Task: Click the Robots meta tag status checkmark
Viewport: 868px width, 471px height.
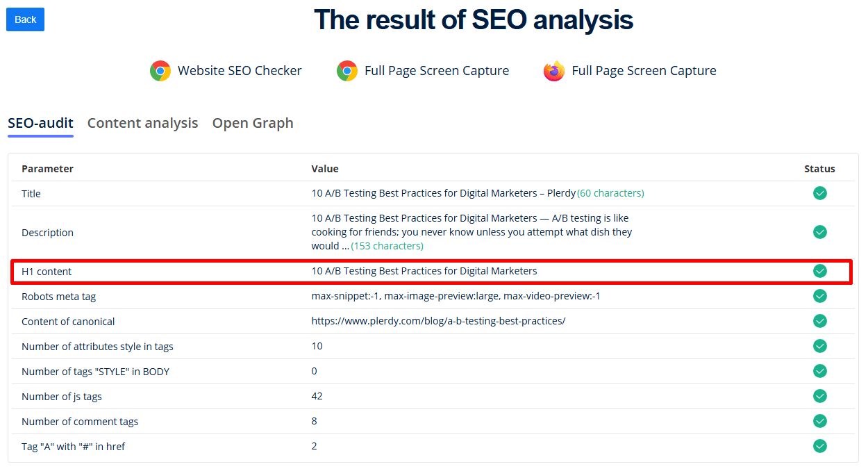Action: 820,296
